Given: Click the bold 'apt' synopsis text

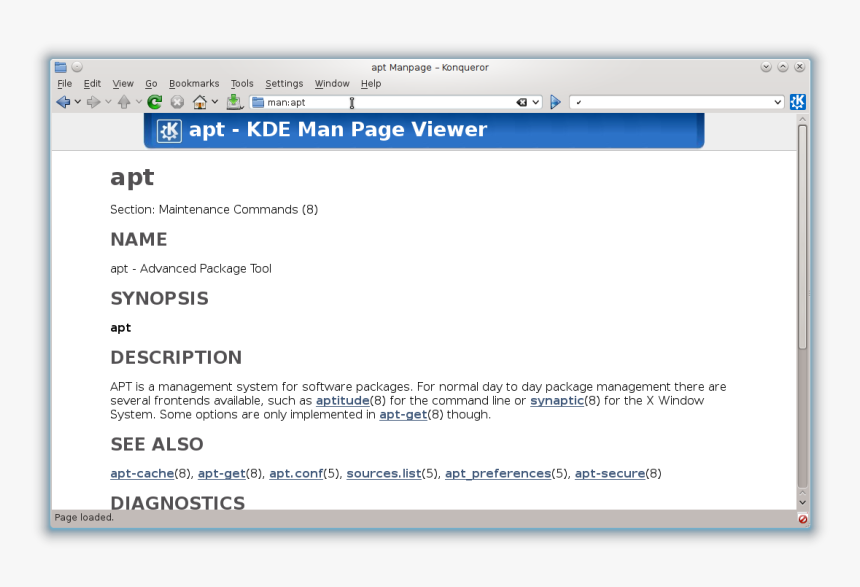Looking at the screenshot, I should tap(121, 328).
